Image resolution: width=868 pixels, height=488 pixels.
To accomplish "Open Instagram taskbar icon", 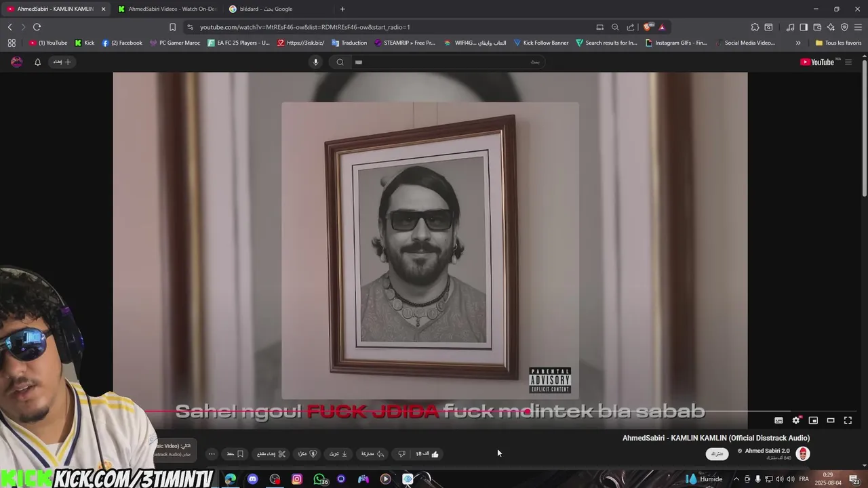I will click(x=297, y=479).
